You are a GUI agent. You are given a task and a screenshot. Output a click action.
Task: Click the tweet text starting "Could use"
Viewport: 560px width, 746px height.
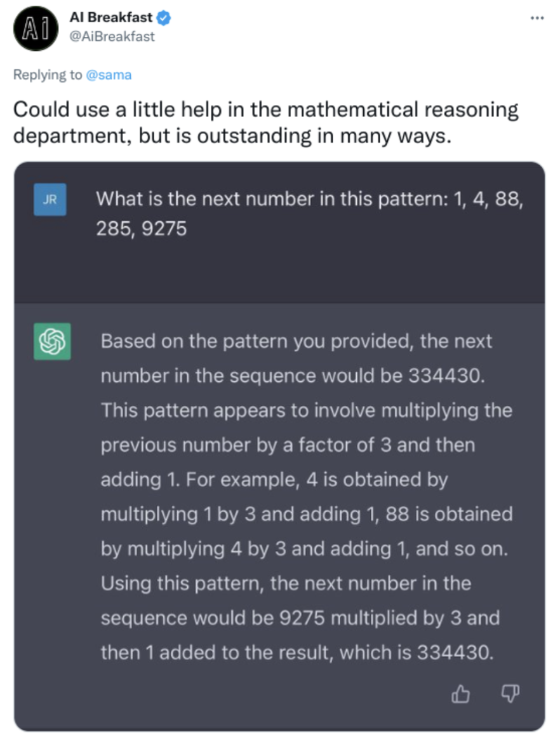(x=266, y=123)
